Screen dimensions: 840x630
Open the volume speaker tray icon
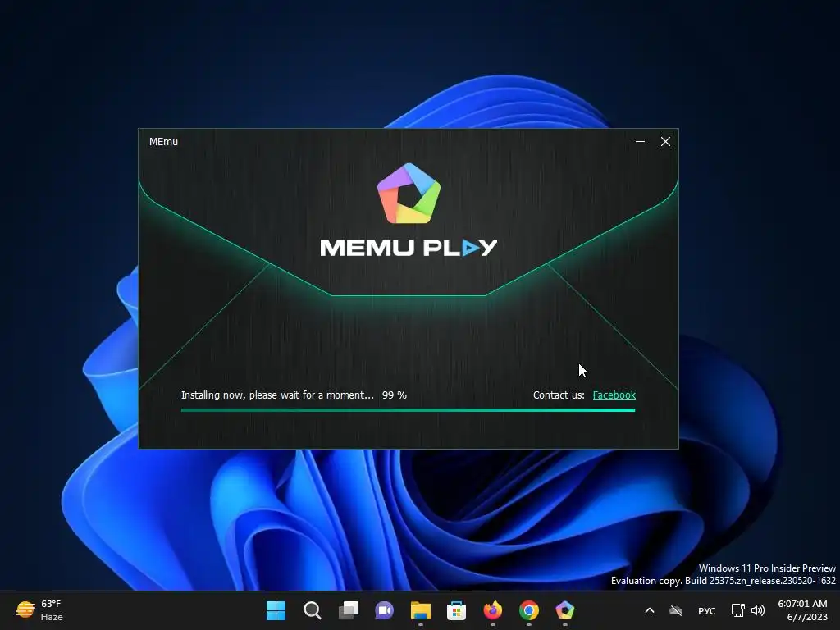757,610
